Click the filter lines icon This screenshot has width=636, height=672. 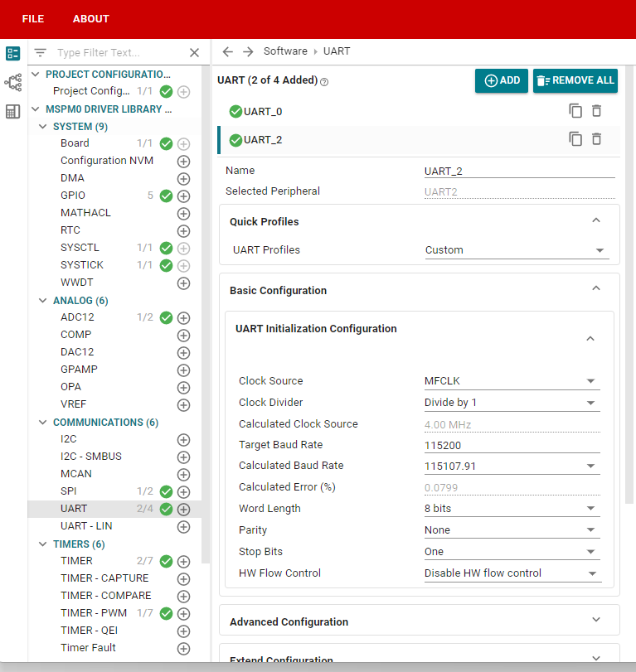41,53
